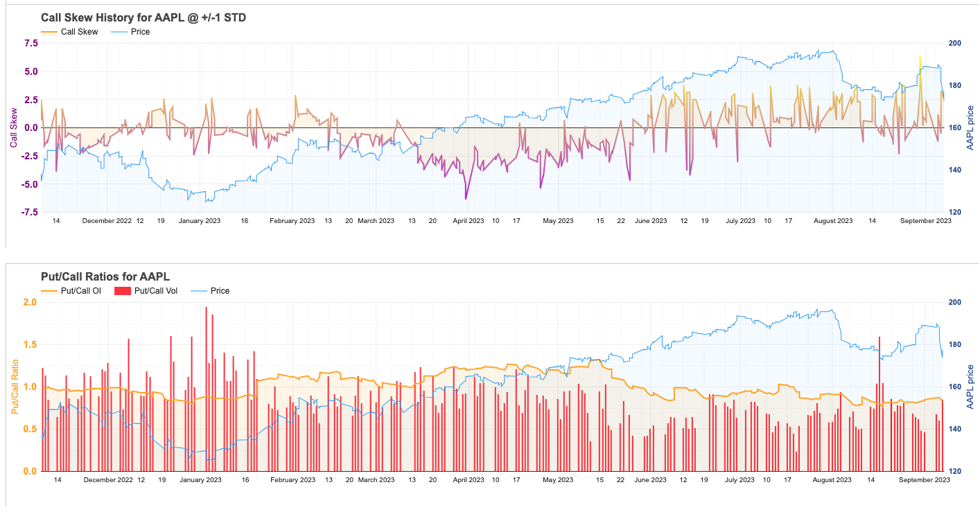The image size is (980, 514).
Task: Toggle Price legend in Put/Call Ratios chart
Action: 209,291
